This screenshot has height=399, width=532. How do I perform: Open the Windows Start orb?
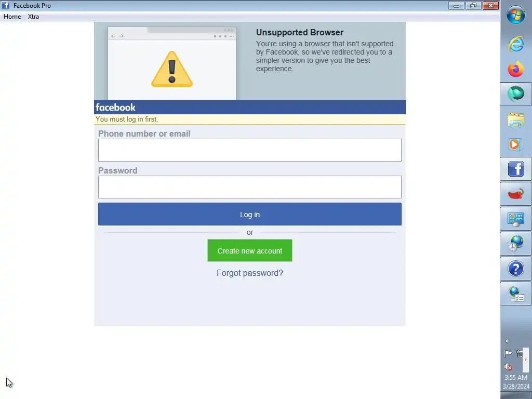(x=516, y=15)
